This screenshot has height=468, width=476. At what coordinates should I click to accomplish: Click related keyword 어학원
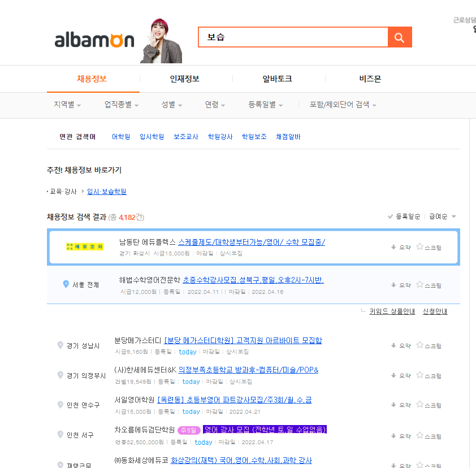(x=121, y=137)
